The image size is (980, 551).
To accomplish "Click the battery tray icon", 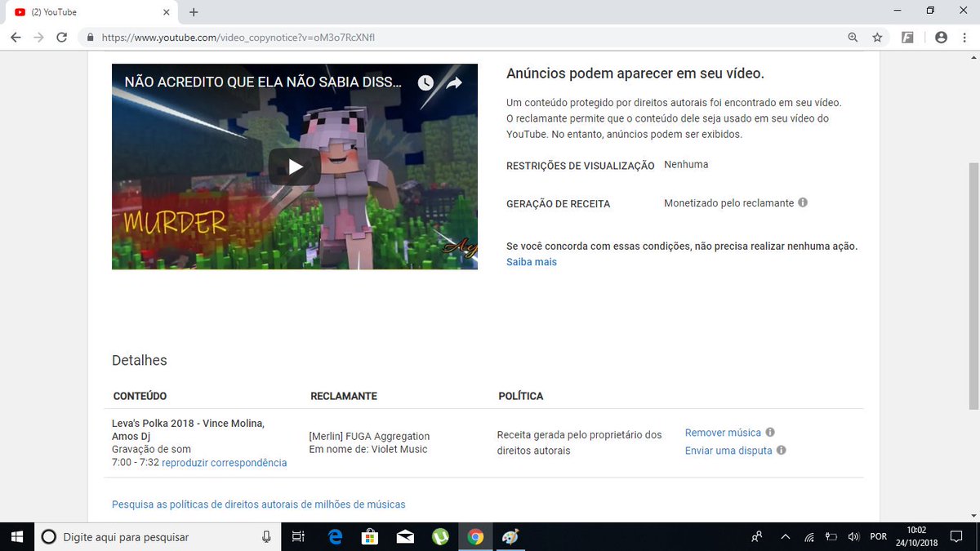I will [x=831, y=536].
